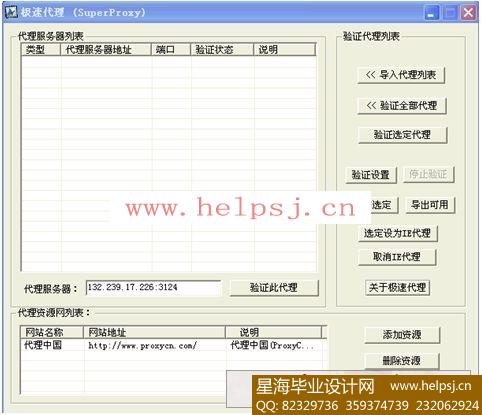Click the 验证状态 column header

pyautogui.click(x=222, y=50)
